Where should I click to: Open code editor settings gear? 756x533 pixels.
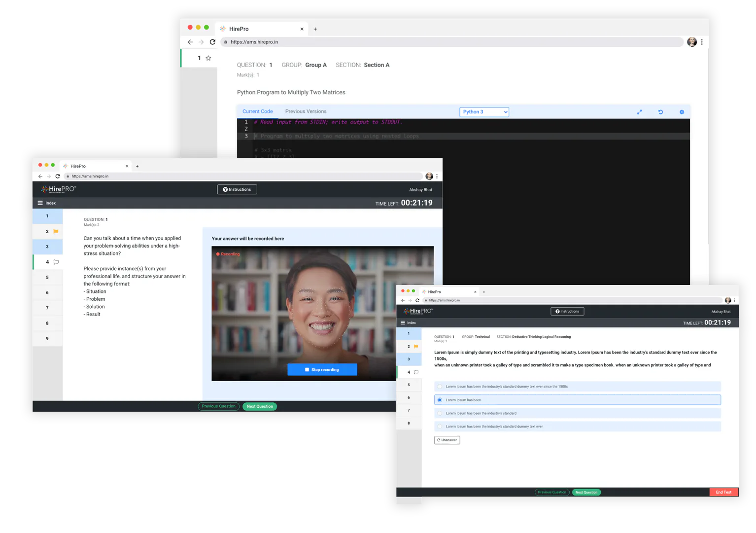tap(682, 112)
